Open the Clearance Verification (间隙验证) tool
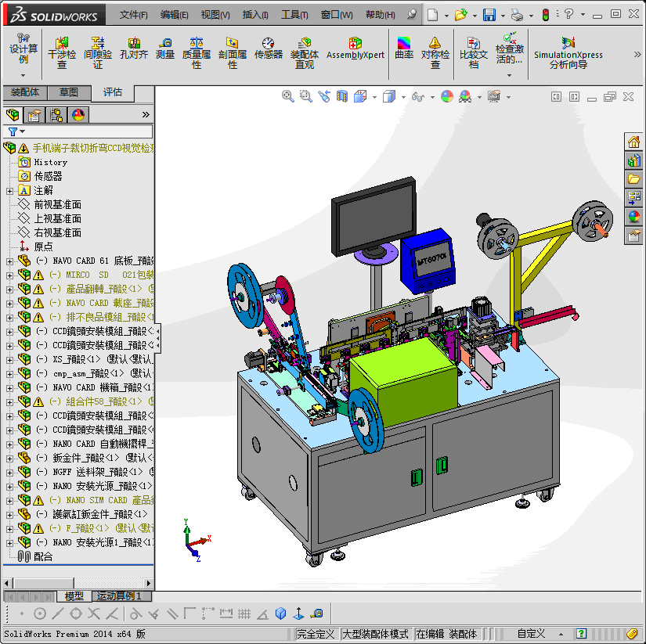646x644 pixels. 98,52
